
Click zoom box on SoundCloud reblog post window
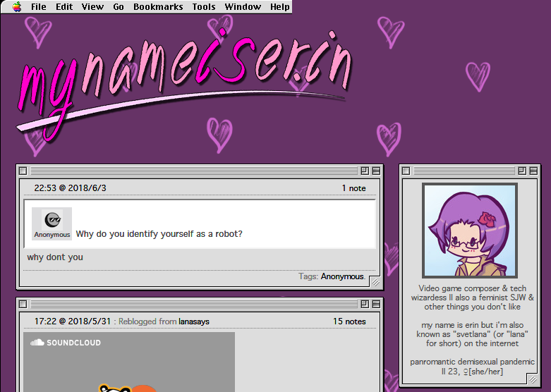pos(365,304)
